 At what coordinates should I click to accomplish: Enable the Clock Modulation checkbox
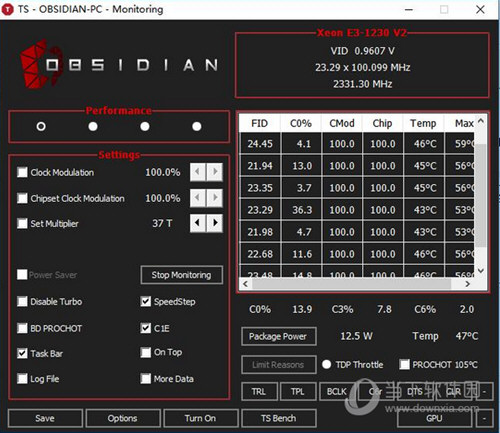(22, 172)
